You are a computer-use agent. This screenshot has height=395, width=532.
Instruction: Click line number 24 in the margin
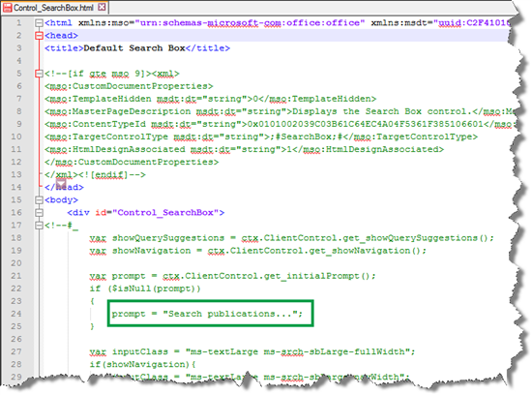point(16,314)
